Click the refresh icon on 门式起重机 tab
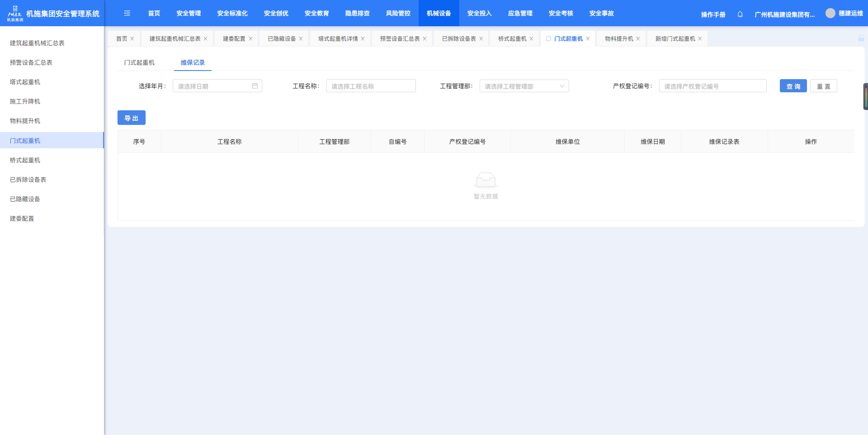This screenshot has height=435, width=868. pos(548,39)
